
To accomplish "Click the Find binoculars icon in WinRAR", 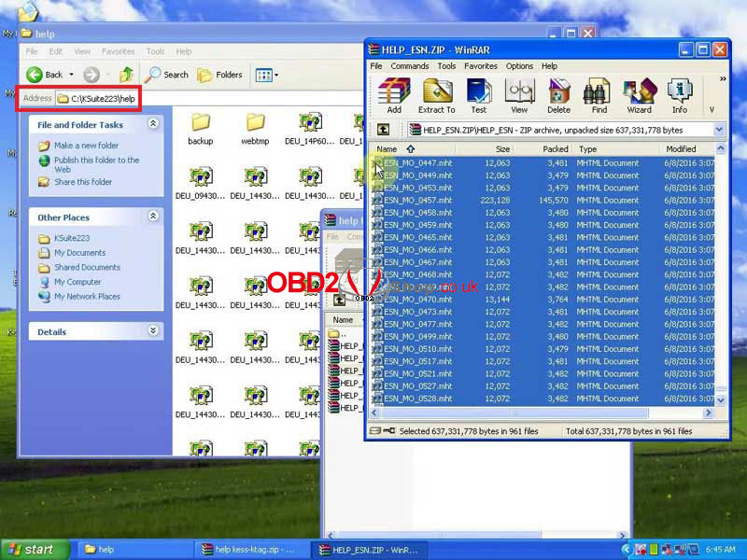I will (599, 95).
